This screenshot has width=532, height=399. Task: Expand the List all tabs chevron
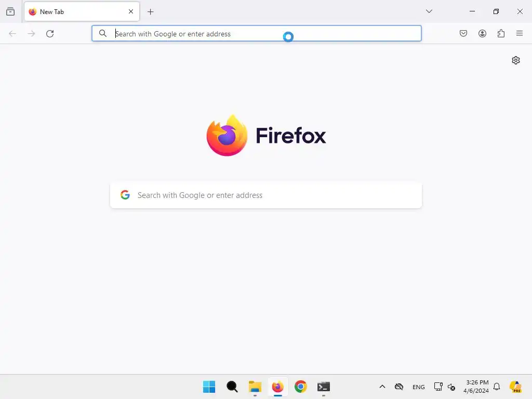click(x=429, y=11)
